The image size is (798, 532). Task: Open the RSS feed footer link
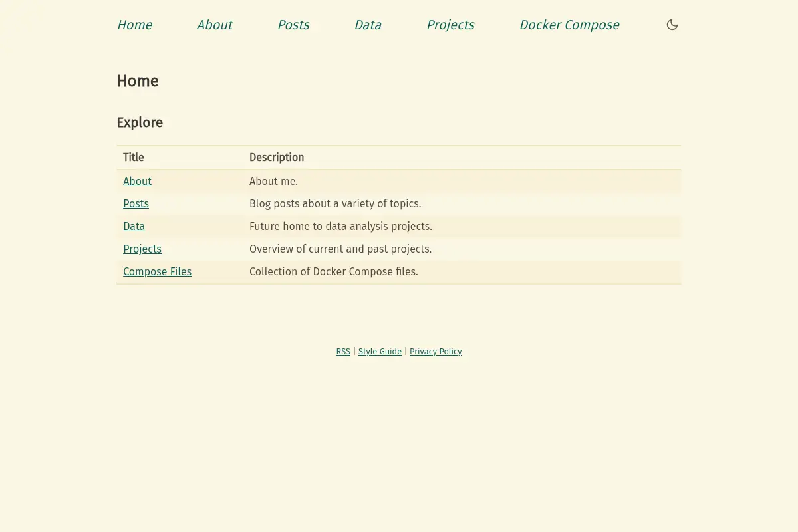343,351
